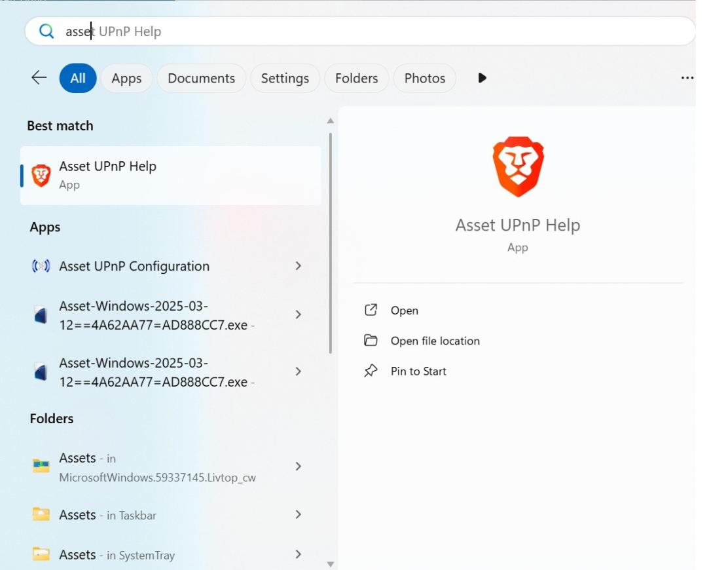Image resolution: width=728 pixels, height=570 pixels.
Task: Open the three-dot more options menu
Action: (687, 78)
